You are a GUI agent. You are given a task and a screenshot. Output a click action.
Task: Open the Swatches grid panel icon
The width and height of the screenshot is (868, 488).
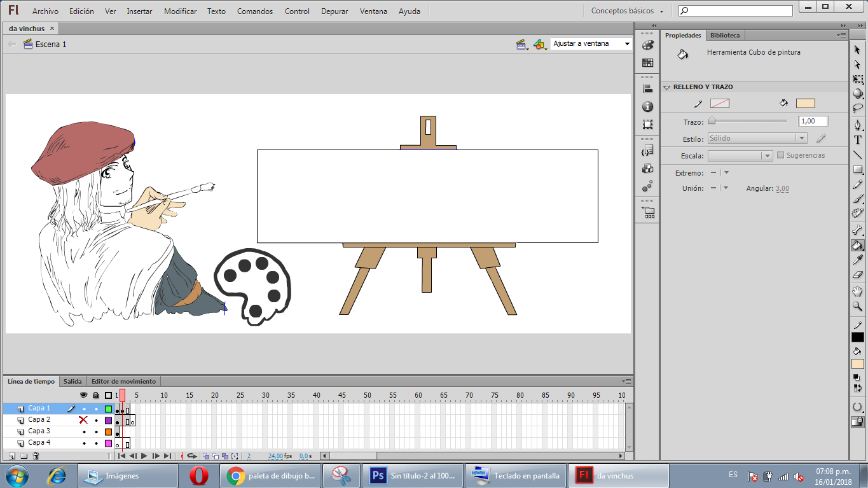(648, 62)
